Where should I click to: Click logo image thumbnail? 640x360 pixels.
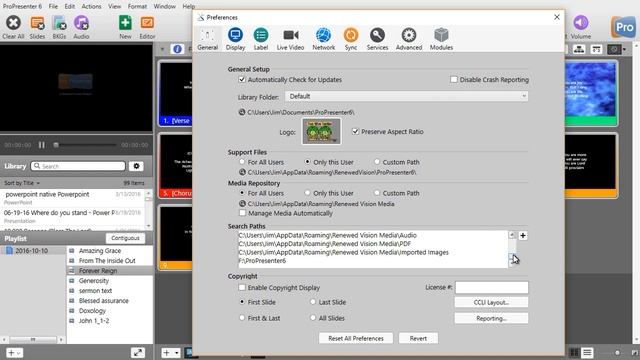[x=322, y=131]
